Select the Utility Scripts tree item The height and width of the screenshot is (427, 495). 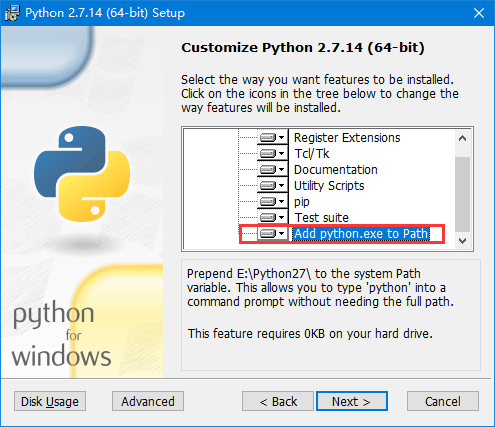pyautogui.click(x=329, y=186)
